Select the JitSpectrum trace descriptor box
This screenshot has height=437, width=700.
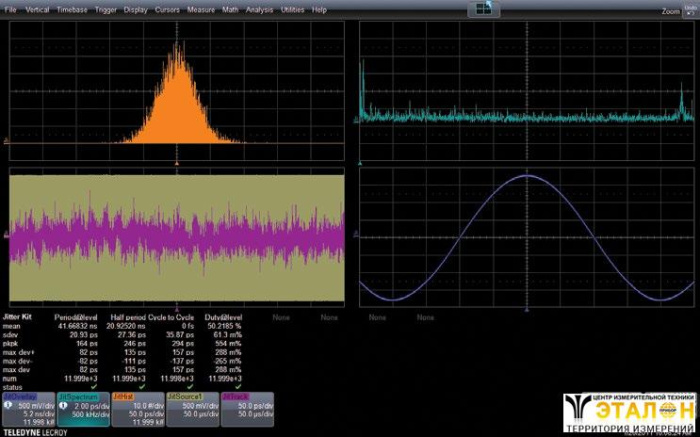[x=82, y=409]
